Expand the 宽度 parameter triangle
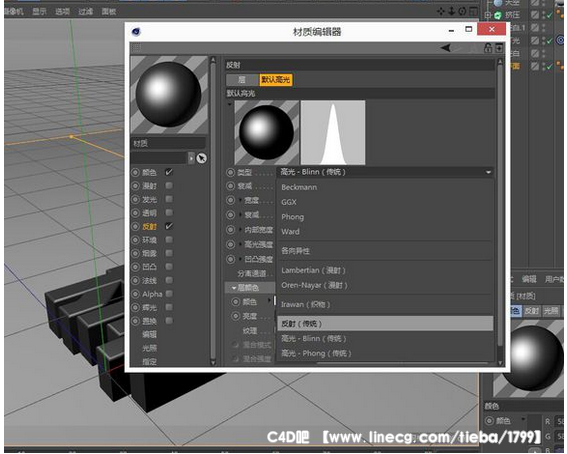The height and width of the screenshot is (454, 567). [x=240, y=200]
